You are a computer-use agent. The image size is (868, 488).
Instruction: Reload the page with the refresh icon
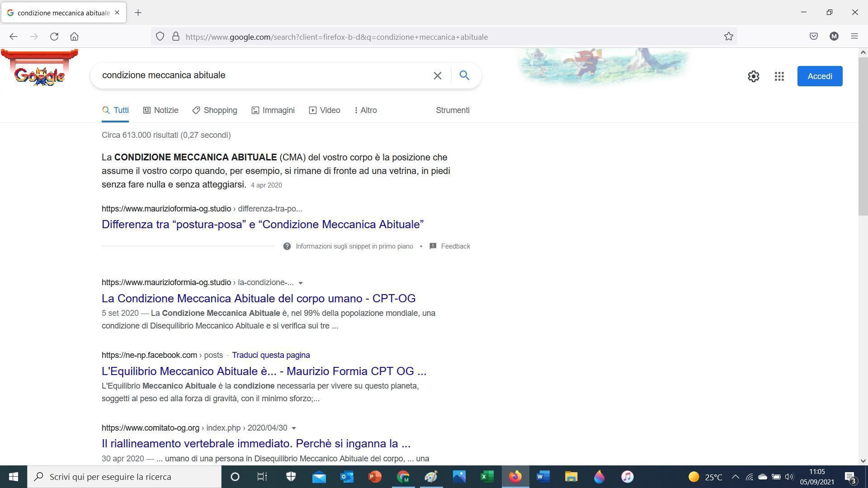(x=54, y=37)
